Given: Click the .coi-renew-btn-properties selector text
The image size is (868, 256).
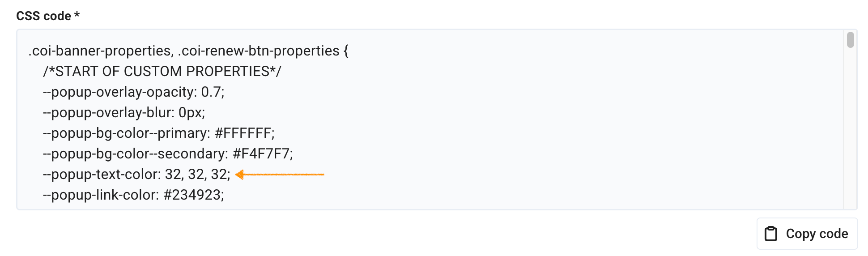Looking at the screenshot, I should coord(258,51).
